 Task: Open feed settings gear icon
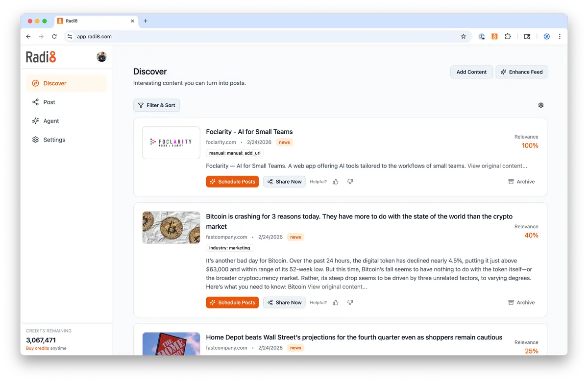click(541, 105)
